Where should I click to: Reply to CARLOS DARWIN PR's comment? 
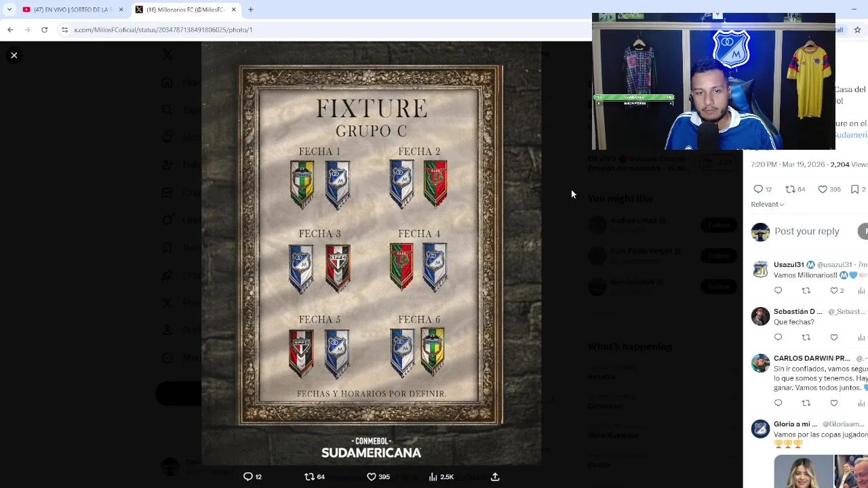coord(778,403)
